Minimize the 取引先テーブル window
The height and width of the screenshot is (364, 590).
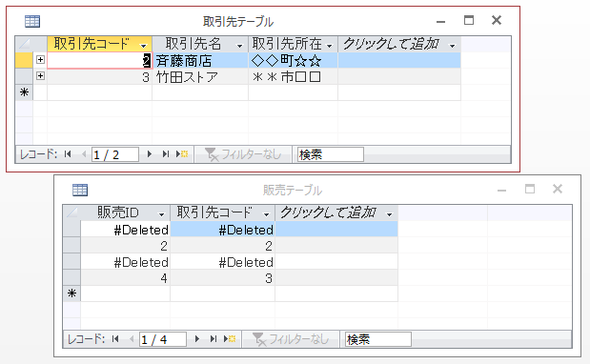coord(440,21)
